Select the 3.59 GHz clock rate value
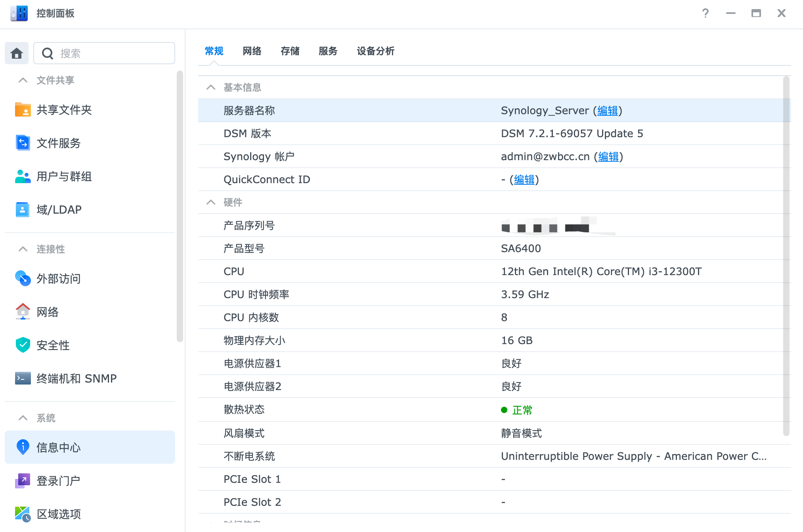 (x=525, y=295)
